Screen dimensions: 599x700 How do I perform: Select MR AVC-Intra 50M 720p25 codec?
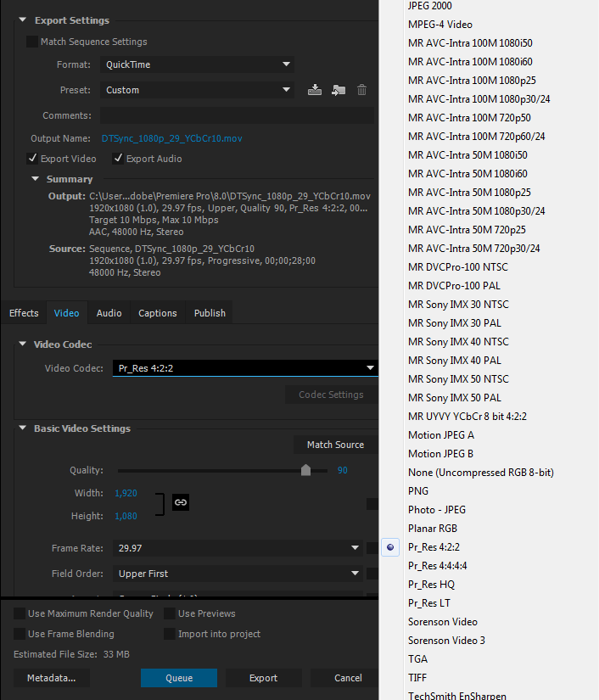click(467, 229)
